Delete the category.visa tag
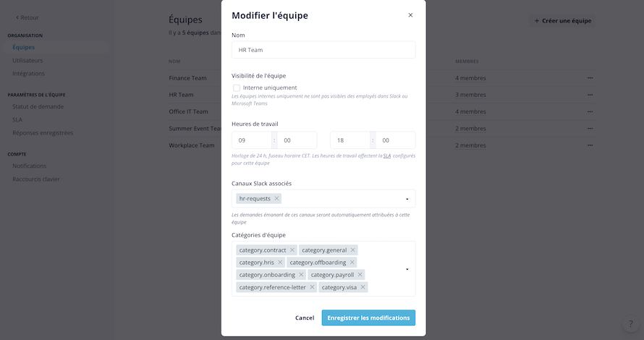Screen dimensions: 644x340 click(x=363, y=287)
